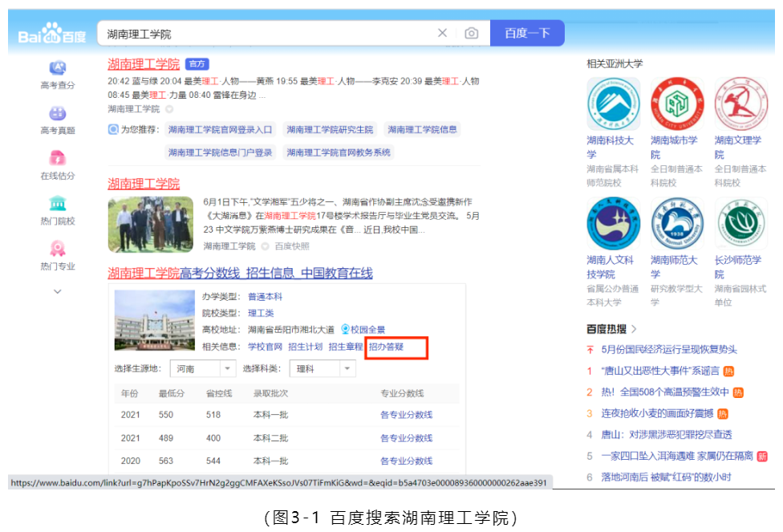
Task: Open the 高考真题 sidebar icon
Action: (58, 113)
